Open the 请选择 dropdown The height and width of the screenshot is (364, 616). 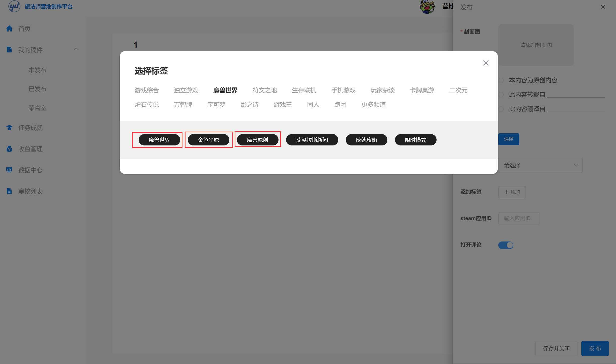pyautogui.click(x=540, y=165)
